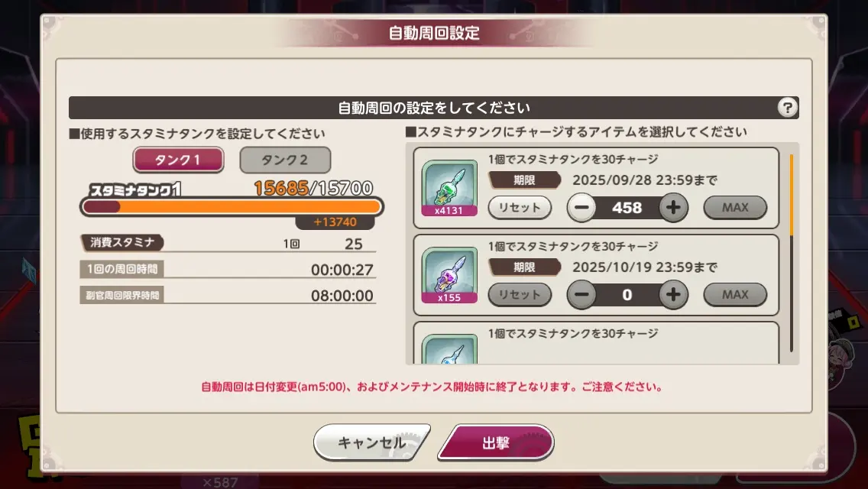Image resolution: width=868 pixels, height=489 pixels.
Task: Open the question mark help icon
Action: coord(787,108)
